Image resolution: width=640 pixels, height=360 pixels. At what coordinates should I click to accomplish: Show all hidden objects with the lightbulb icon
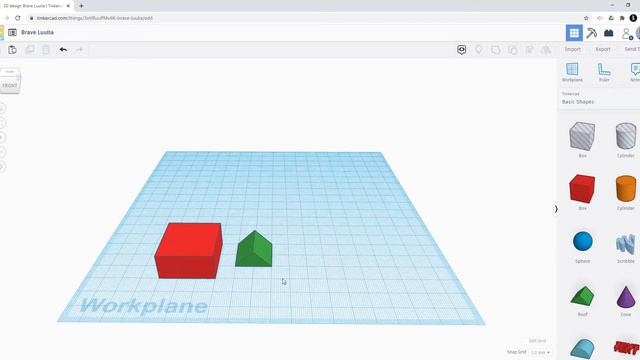(478, 49)
